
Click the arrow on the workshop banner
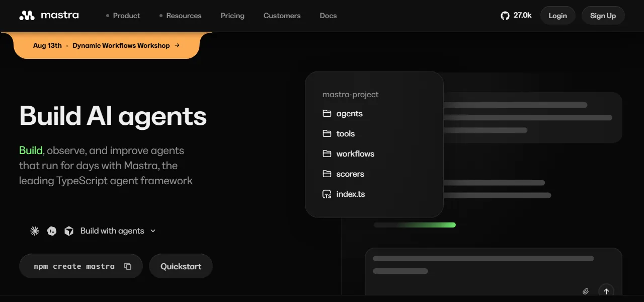177,45
